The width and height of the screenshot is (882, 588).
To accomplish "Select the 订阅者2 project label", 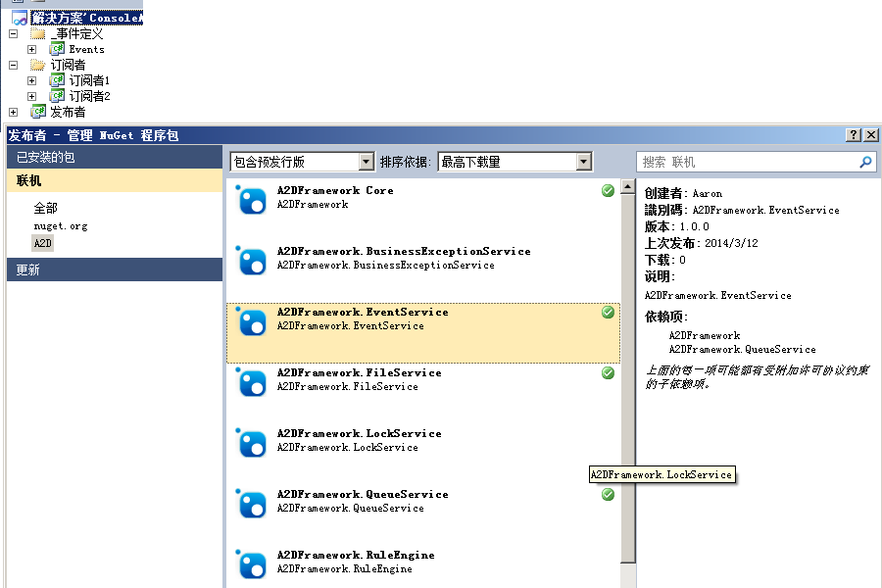I will coord(89,96).
